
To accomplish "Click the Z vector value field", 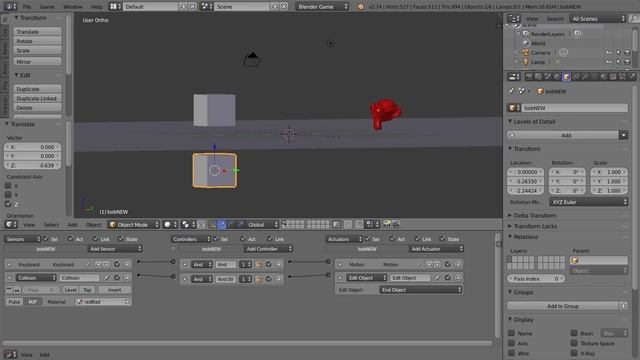I will (x=33, y=165).
